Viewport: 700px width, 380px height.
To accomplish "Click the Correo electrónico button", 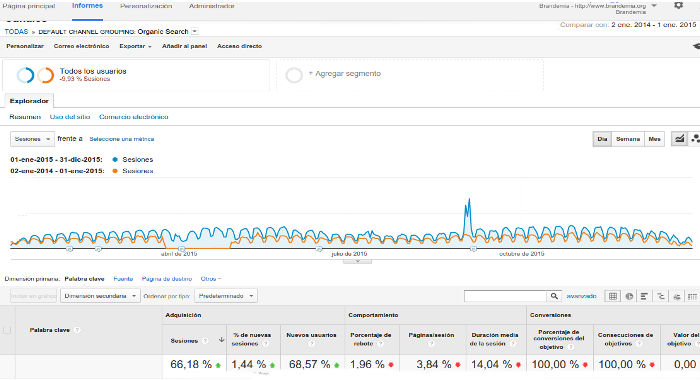I will (x=81, y=46).
